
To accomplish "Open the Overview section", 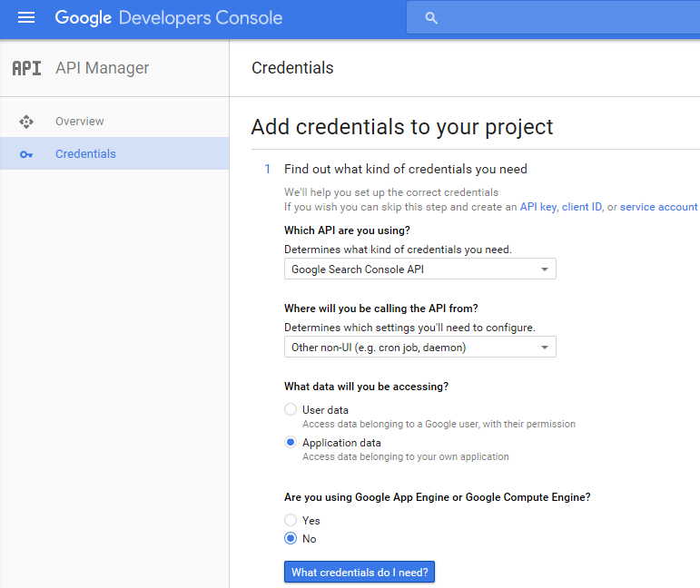I will pos(80,122).
